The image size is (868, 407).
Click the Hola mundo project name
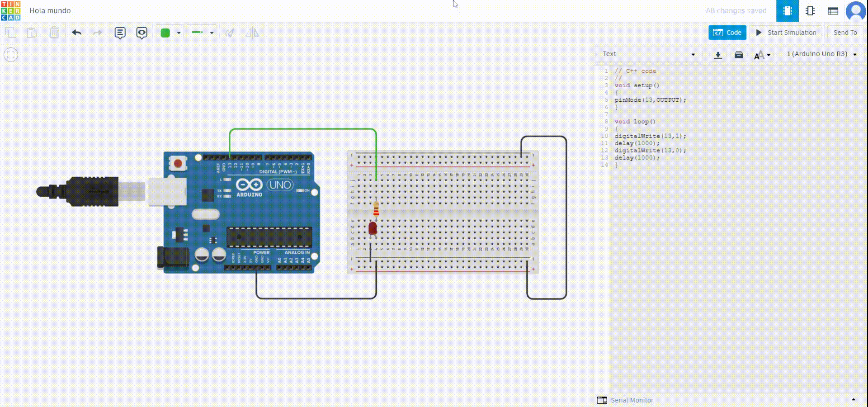(x=50, y=10)
